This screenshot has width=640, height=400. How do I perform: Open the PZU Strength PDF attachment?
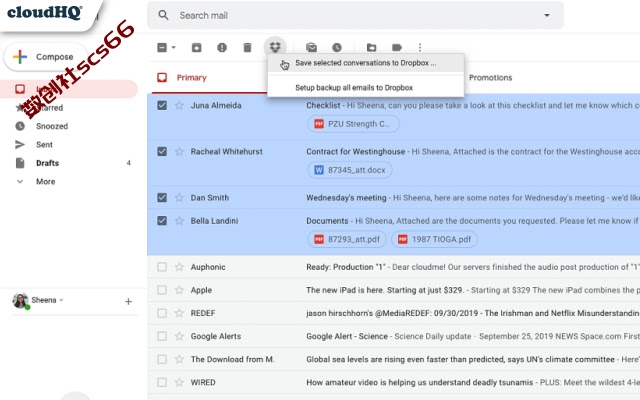353,124
